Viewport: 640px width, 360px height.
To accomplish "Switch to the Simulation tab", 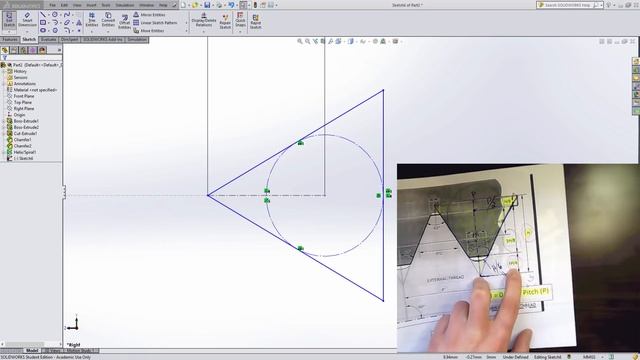I will pyautogui.click(x=137, y=40).
